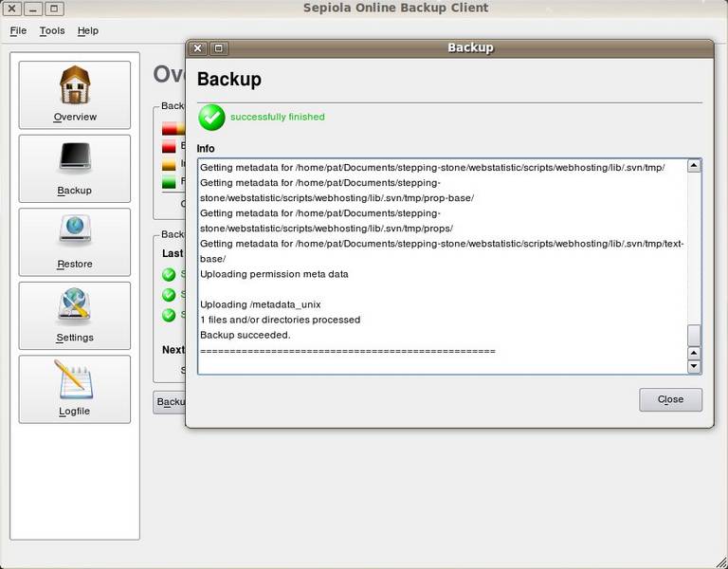Open the Overview house icon

point(75,85)
